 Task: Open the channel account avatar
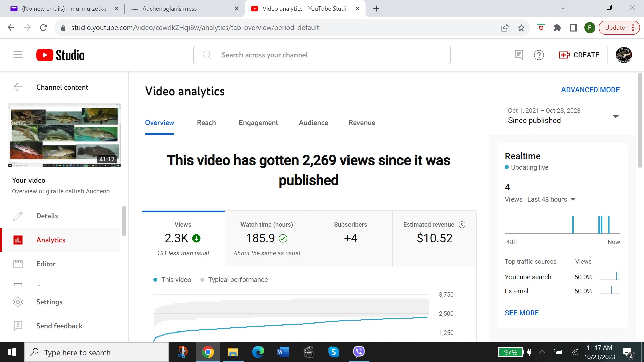(x=624, y=55)
